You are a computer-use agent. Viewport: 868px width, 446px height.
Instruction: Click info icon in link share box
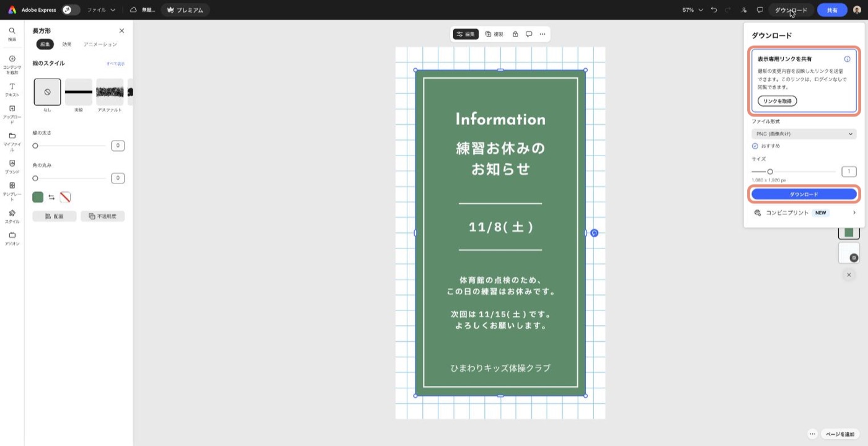tap(847, 59)
